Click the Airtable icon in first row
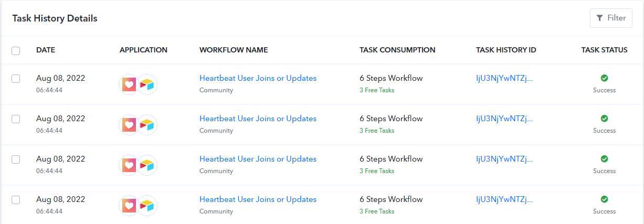 [147, 84]
